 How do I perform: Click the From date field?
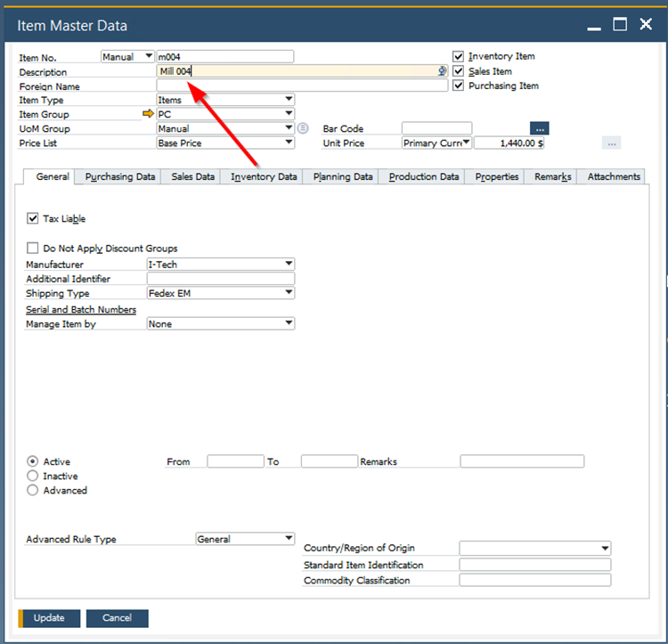tap(235, 461)
